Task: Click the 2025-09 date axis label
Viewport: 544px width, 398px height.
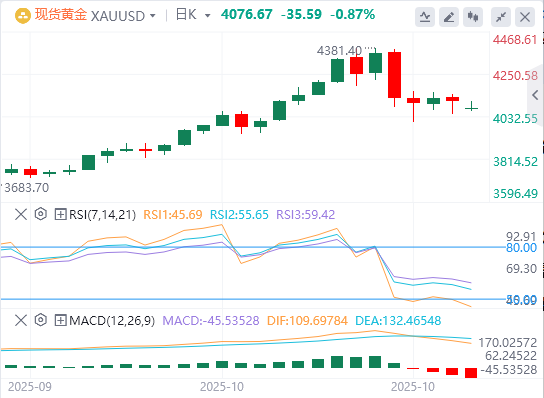Action: (x=30, y=387)
